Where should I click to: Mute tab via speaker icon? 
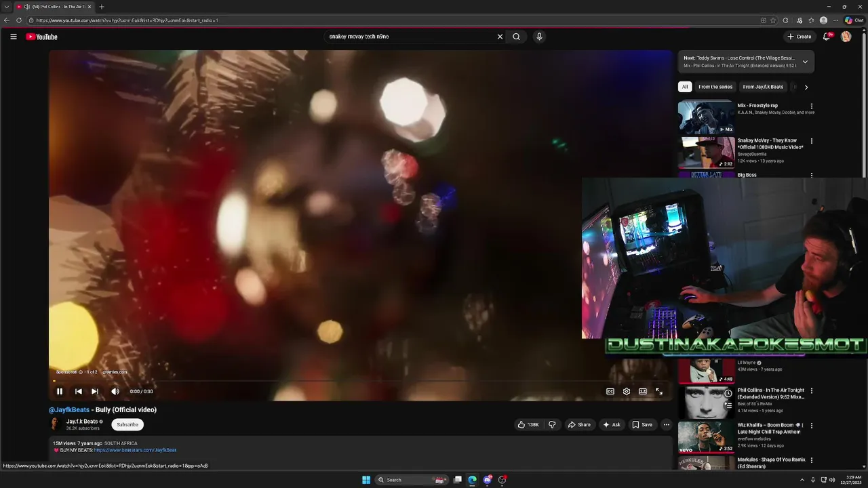pos(26,7)
